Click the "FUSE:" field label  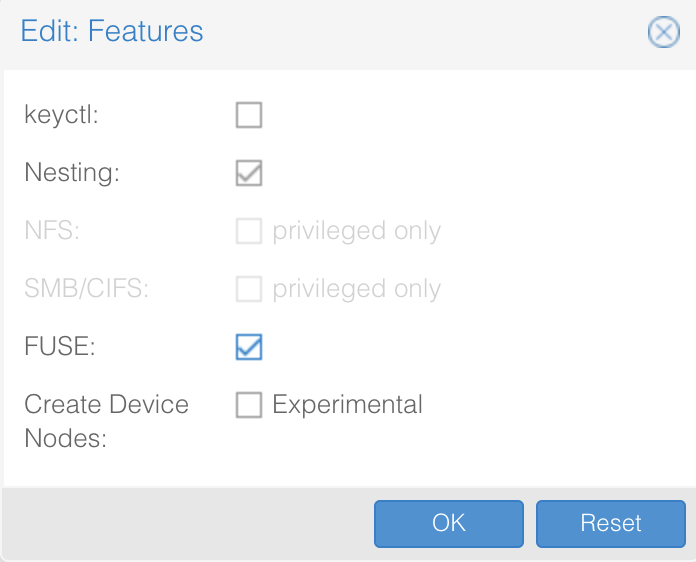pyautogui.click(x=60, y=346)
